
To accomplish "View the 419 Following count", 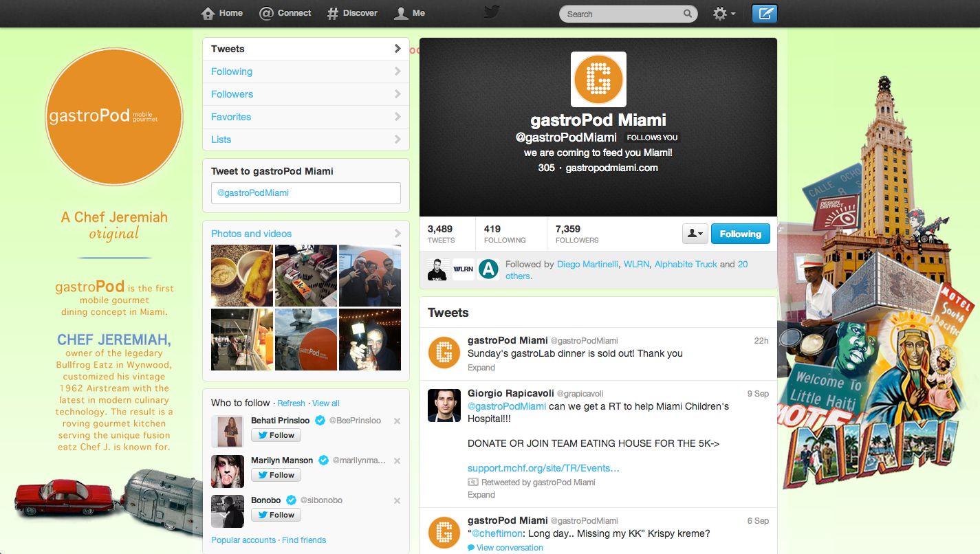I will pos(505,234).
